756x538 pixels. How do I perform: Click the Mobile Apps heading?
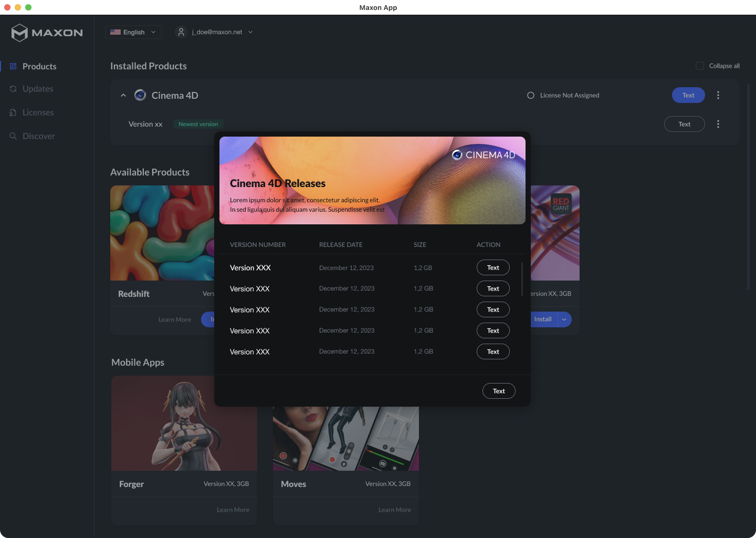coord(138,363)
